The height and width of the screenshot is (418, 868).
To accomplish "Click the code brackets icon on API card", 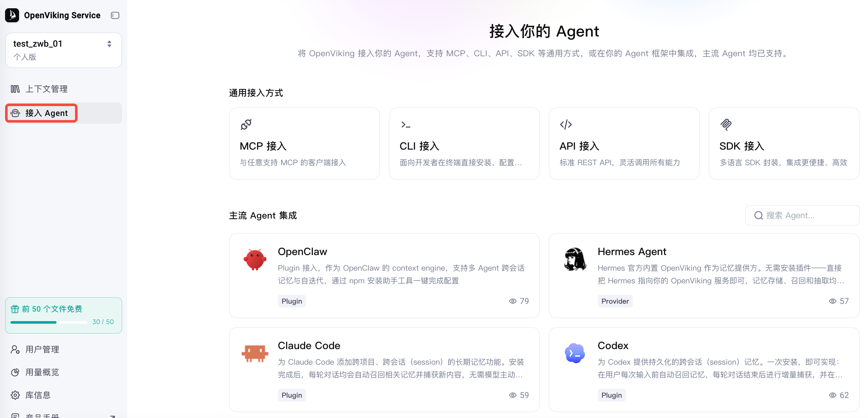I will tap(566, 125).
